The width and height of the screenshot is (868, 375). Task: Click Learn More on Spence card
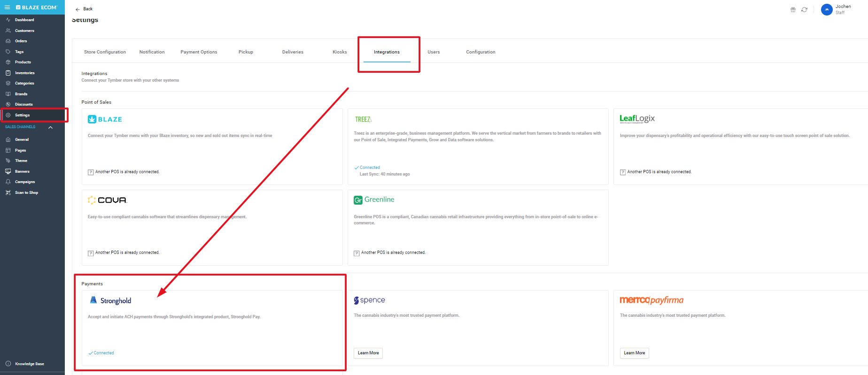click(368, 353)
